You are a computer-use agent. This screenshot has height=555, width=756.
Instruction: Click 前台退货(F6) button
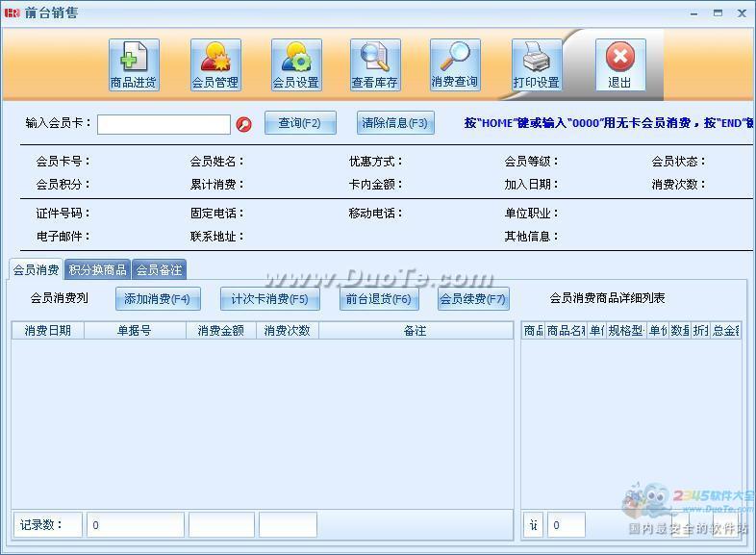[x=379, y=299]
